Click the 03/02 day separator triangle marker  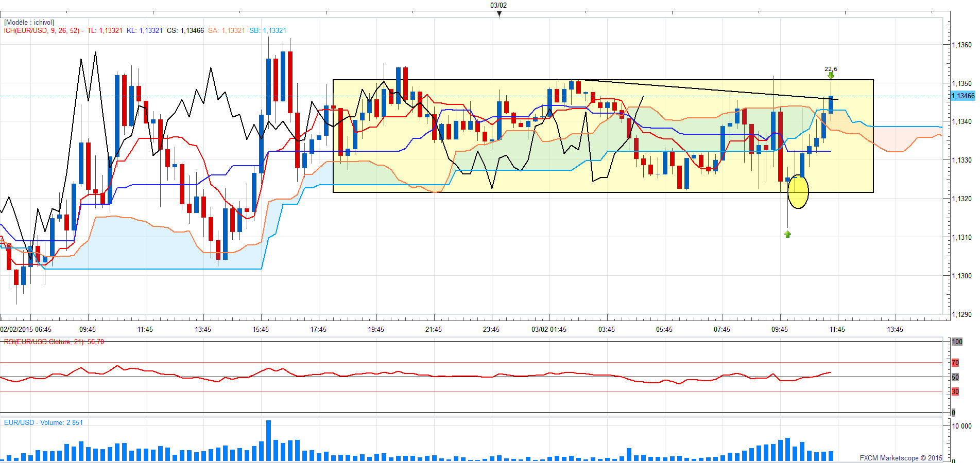(x=498, y=14)
